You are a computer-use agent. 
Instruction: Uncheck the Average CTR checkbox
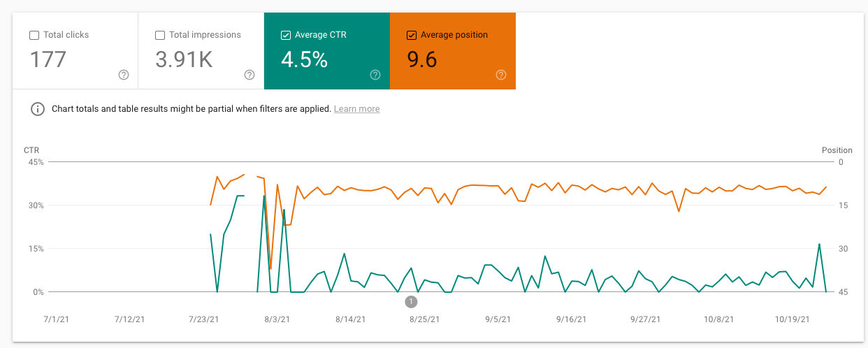[x=286, y=35]
